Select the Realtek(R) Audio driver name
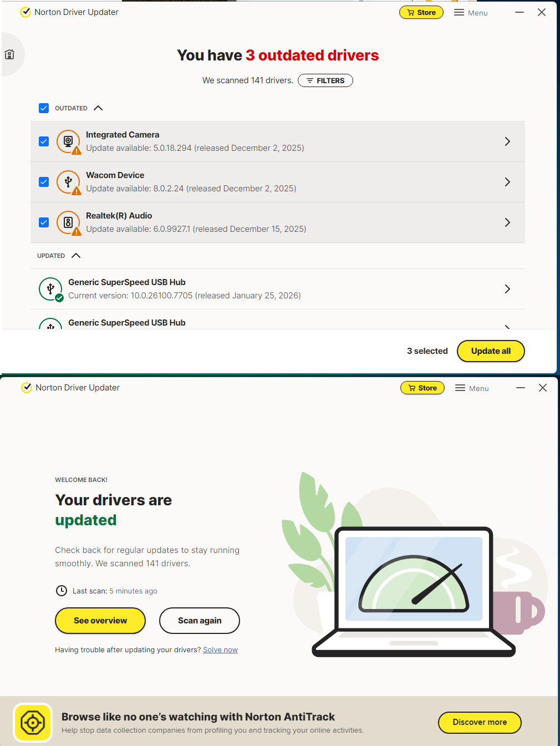The image size is (560, 746). coord(119,216)
